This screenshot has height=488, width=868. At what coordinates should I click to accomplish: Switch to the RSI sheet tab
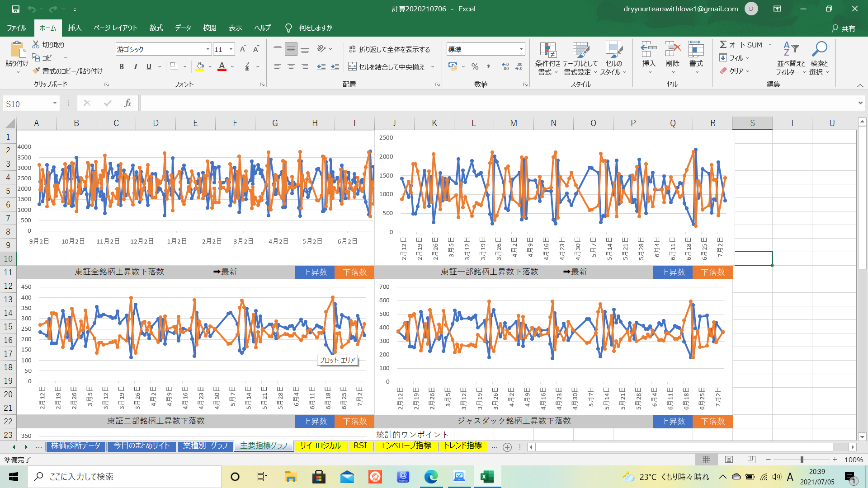[360, 446]
